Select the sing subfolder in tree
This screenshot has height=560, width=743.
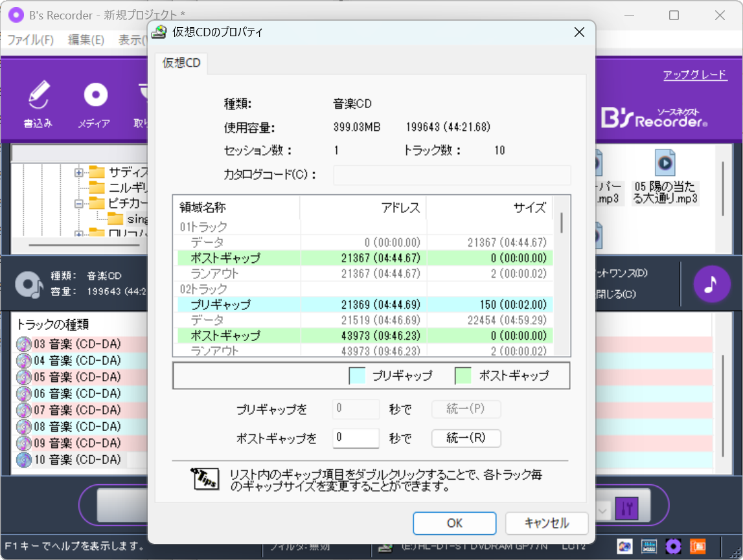click(x=128, y=219)
